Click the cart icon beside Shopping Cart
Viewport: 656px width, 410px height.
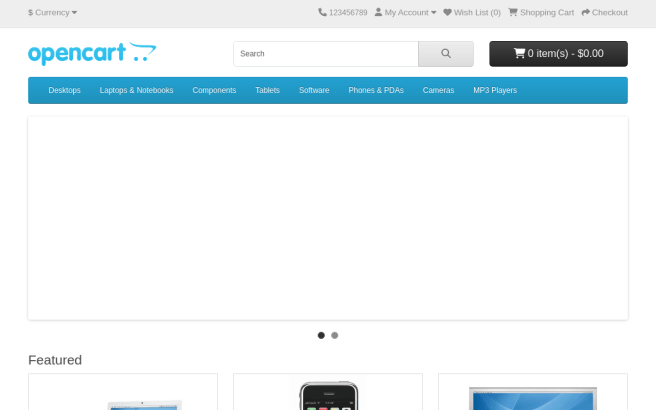(x=513, y=13)
